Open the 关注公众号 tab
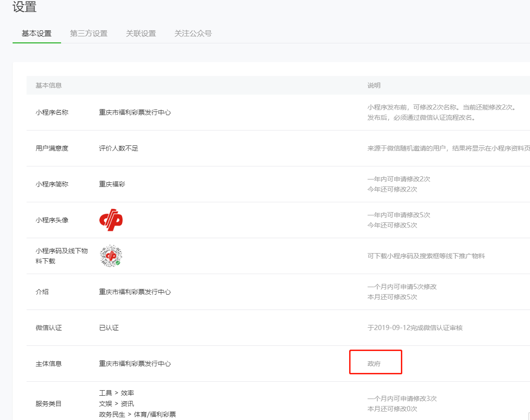Screen dimensions: 530x420 pyautogui.click(x=193, y=34)
